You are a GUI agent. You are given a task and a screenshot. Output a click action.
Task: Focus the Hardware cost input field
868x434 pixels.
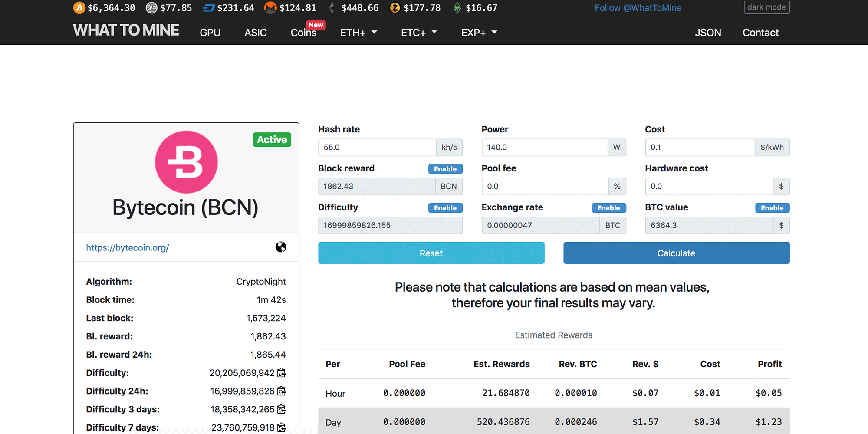click(710, 186)
